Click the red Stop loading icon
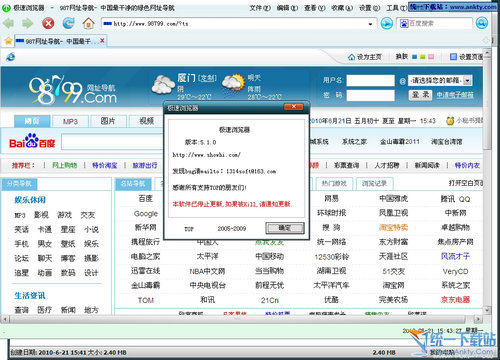 coord(48,23)
